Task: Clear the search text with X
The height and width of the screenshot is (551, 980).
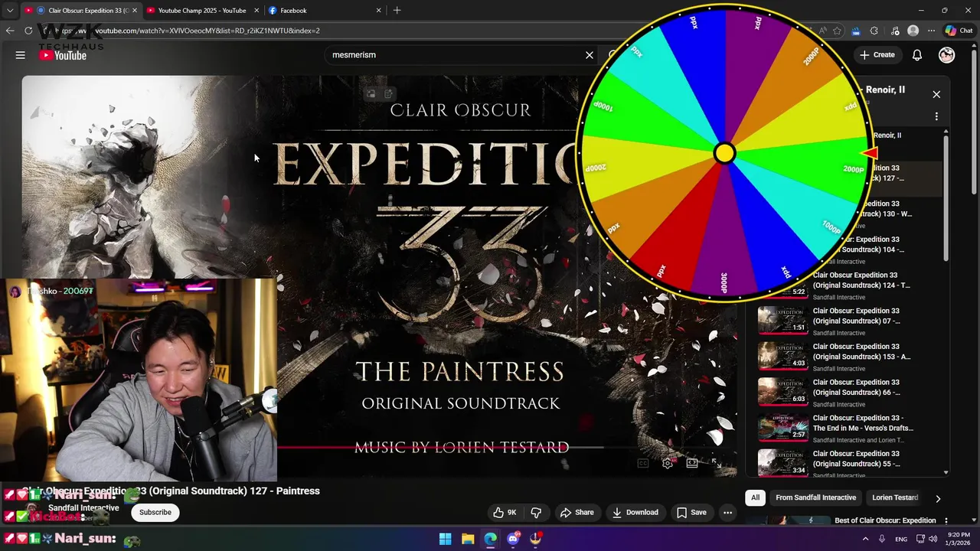Action: [x=590, y=55]
